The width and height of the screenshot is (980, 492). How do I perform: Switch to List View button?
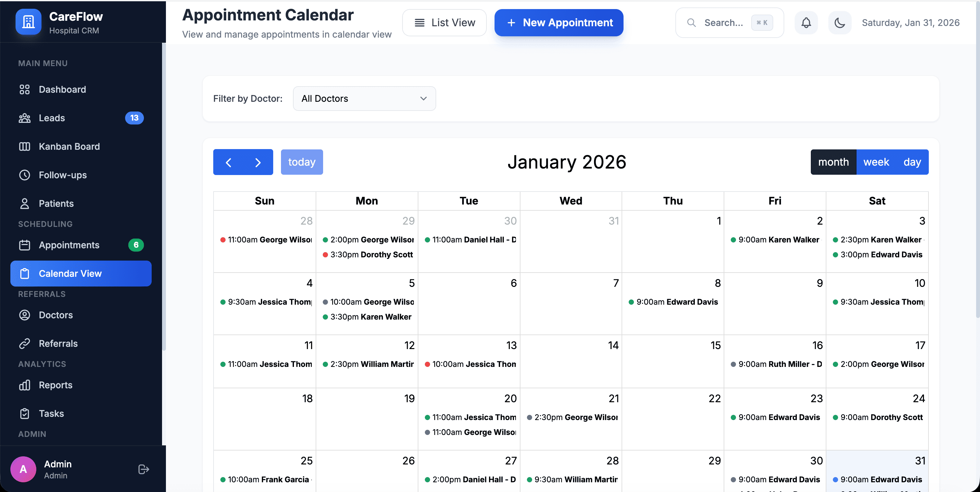tap(444, 23)
